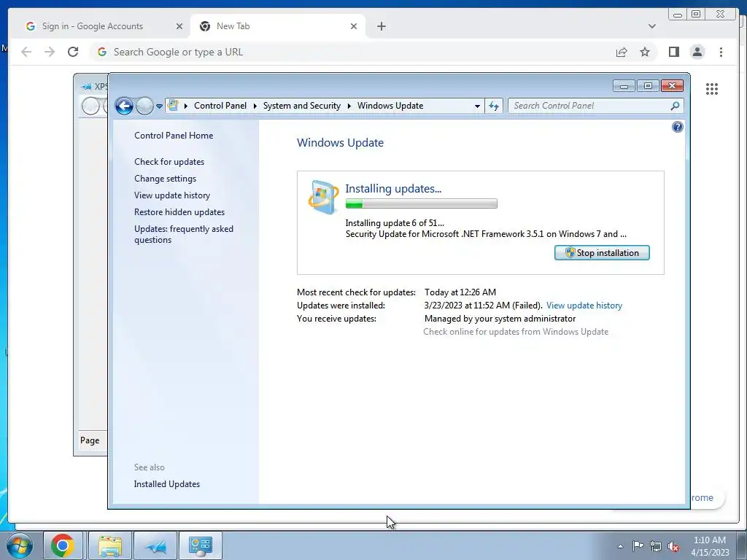Viewport: 747px width, 560px height.
Task: Select Control Panel breadcrumb segment
Action: tap(220, 106)
